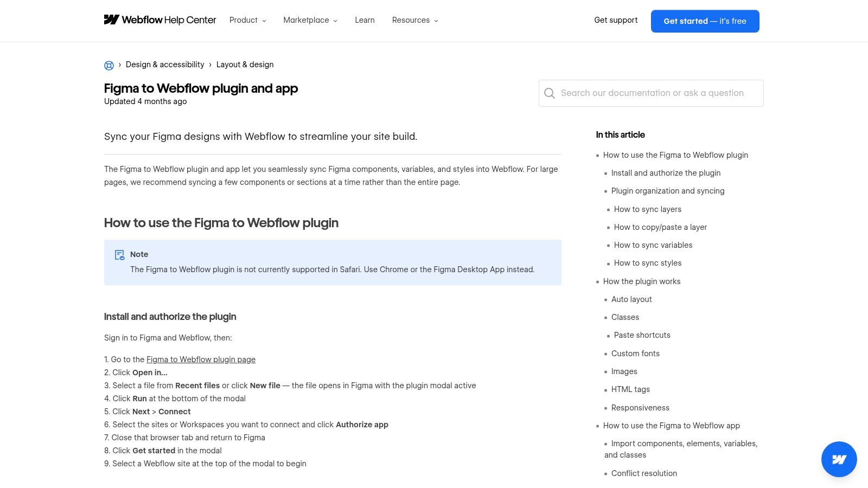Jump to Install and authorize the plugin
Viewport: 868px width, 488px height.
[x=666, y=173]
